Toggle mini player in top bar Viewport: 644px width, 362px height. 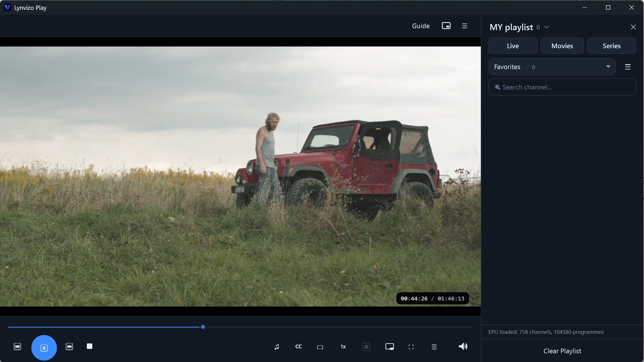click(446, 26)
